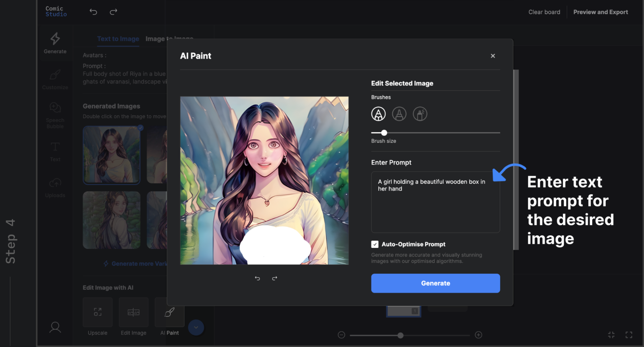The width and height of the screenshot is (644, 347).
Task: Click the Generate button
Action: [436, 283]
